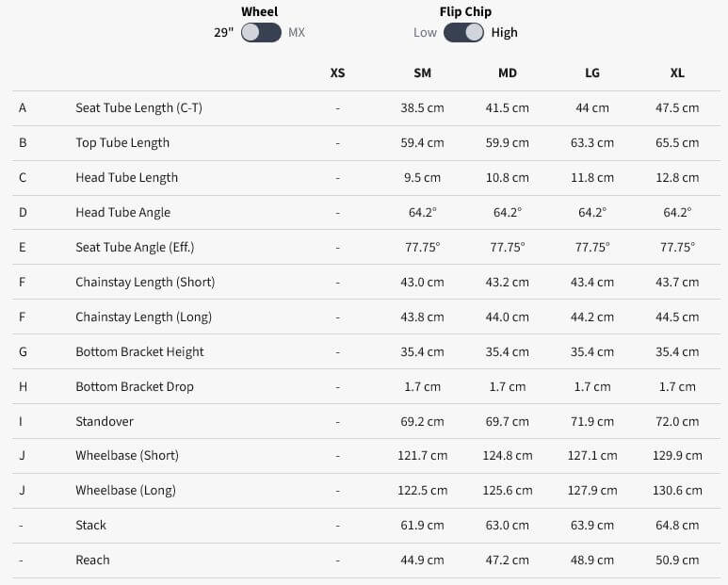Image resolution: width=728 pixels, height=585 pixels.
Task: Click the LG size column header
Action: pos(592,73)
